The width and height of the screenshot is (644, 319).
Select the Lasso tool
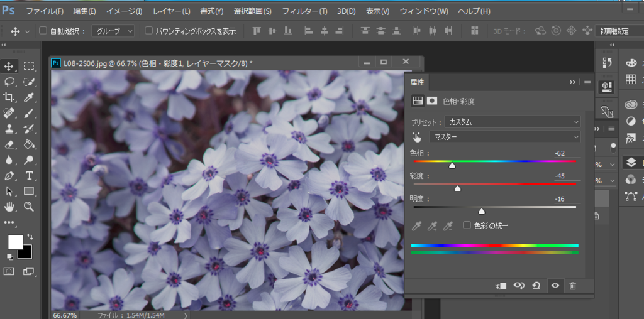9,82
